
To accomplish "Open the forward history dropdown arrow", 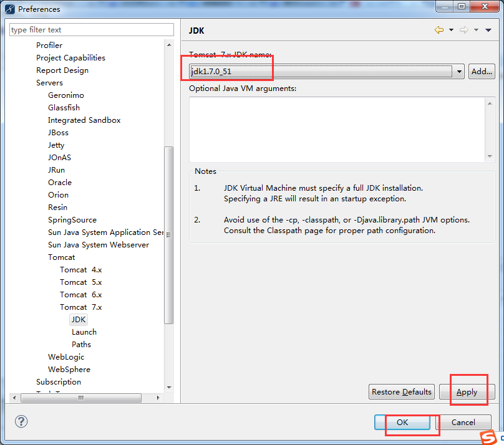I will pyautogui.click(x=476, y=30).
